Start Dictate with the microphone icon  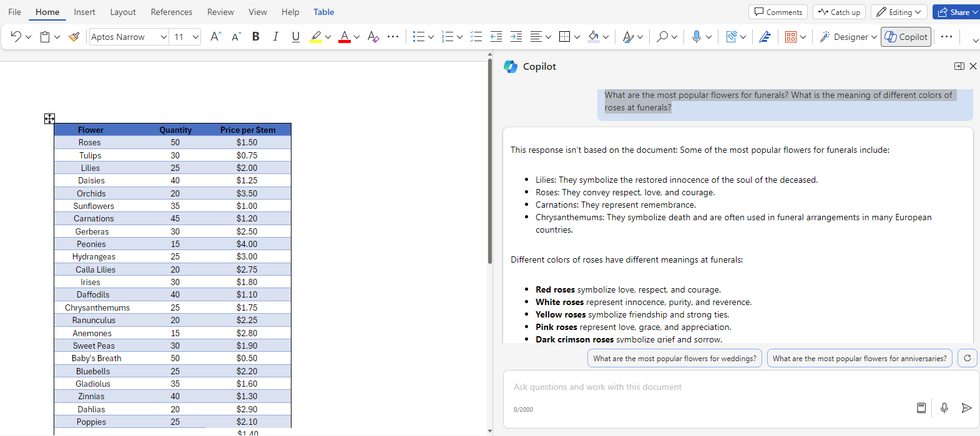pyautogui.click(x=697, y=37)
